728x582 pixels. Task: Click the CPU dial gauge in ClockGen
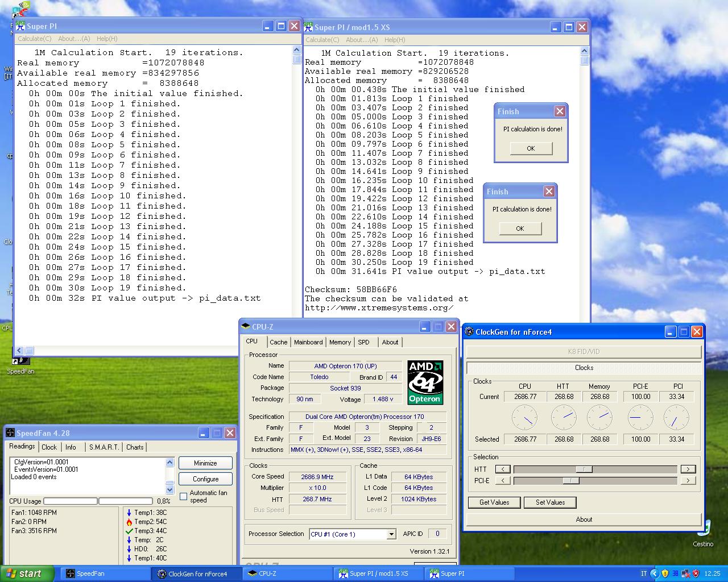pyautogui.click(x=524, y=418)
